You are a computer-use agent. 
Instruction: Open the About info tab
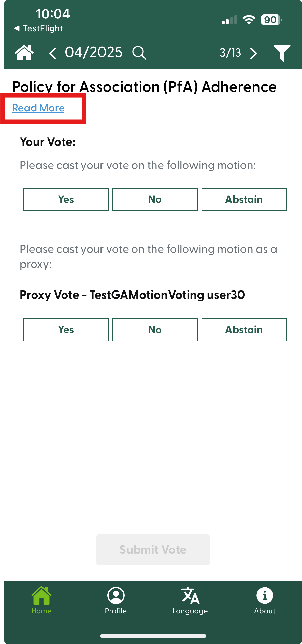pyautogui.click(x=265, y=600)
